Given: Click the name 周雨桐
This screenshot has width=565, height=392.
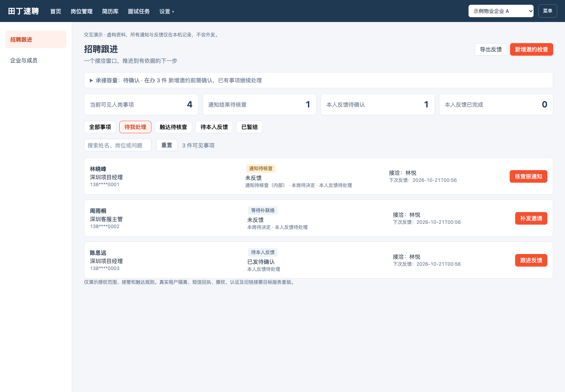Looking at the screenshot, I should [x=98, y=211].
